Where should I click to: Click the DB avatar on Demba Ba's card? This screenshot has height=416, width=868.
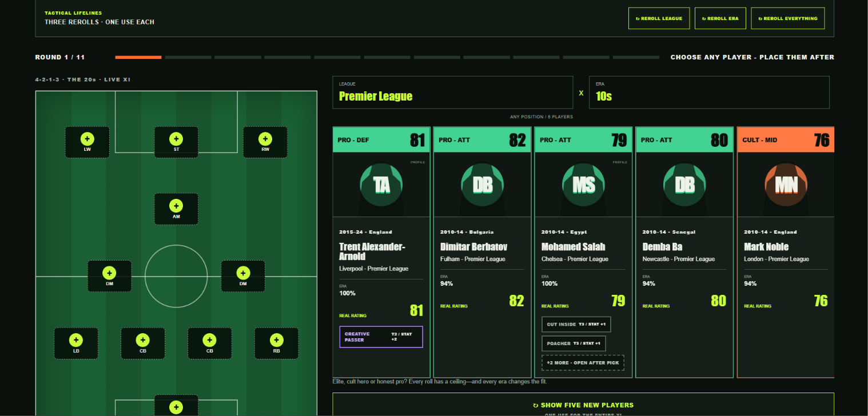pos(685,185)
